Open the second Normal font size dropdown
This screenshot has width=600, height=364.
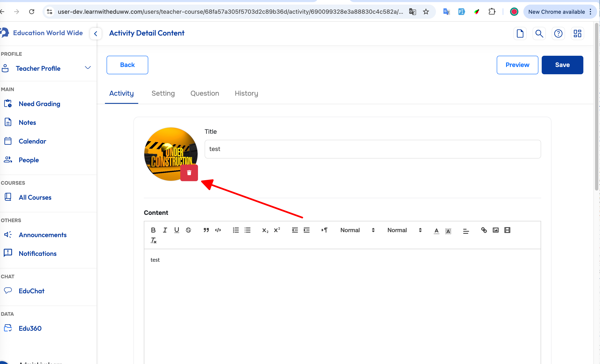tap(404, 230)
